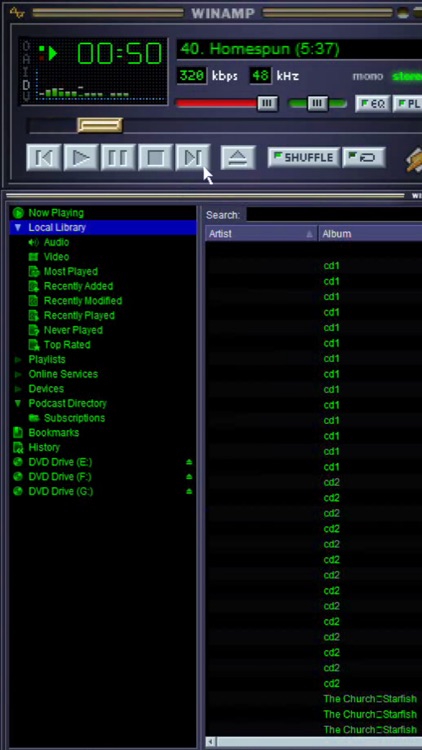Sort by the Album column header
This screenshot has height=750, width=422.
(x=370, y=234)
